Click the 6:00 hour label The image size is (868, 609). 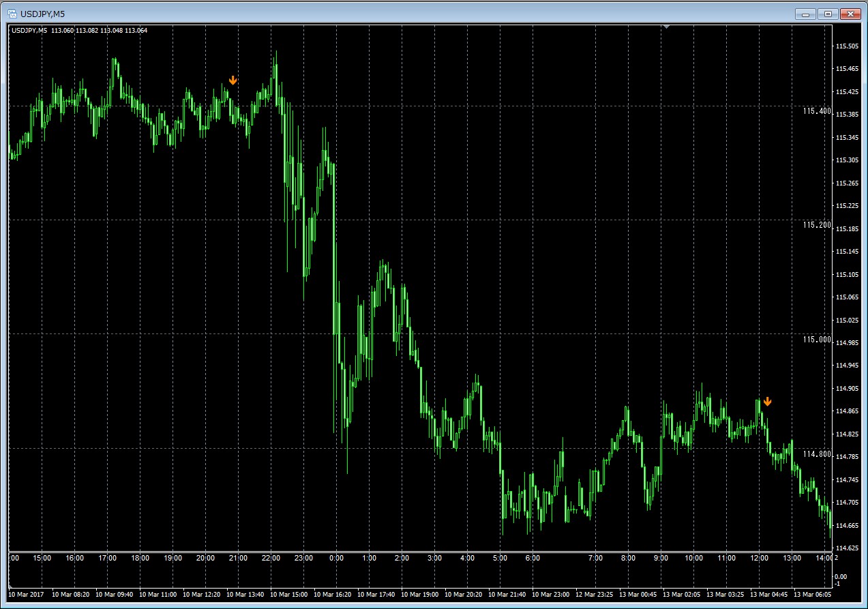[x=533, y=558]
